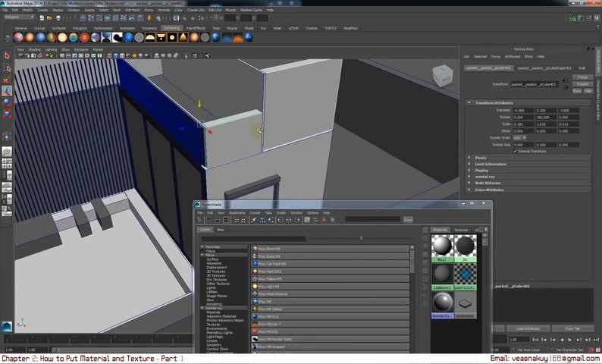Click the transform name field
The image size is (602, 364).
tap(535, 84)
